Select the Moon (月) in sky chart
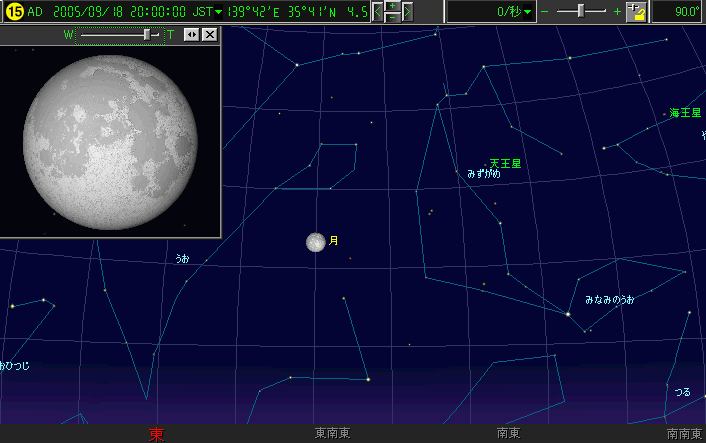Image resolution: width=706 pixels, height=443 pixels. pos(315,242)
